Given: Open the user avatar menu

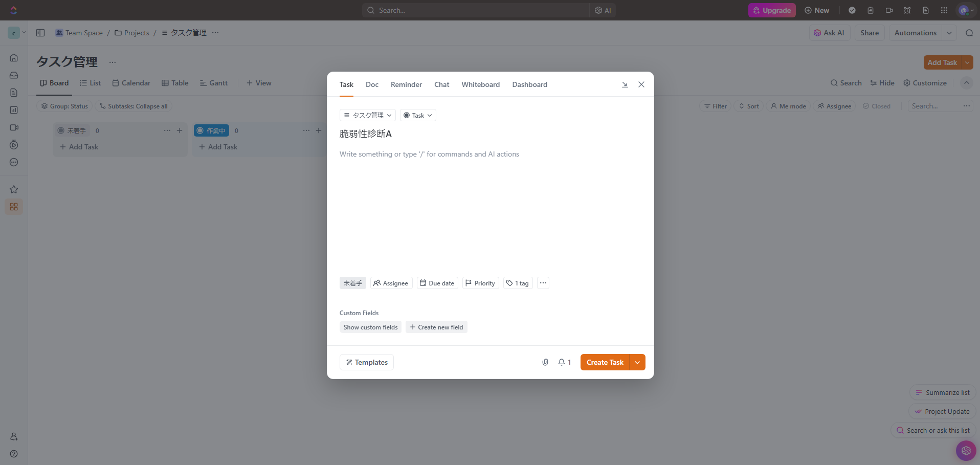Looking at the screenshot, I should [966, 10].
